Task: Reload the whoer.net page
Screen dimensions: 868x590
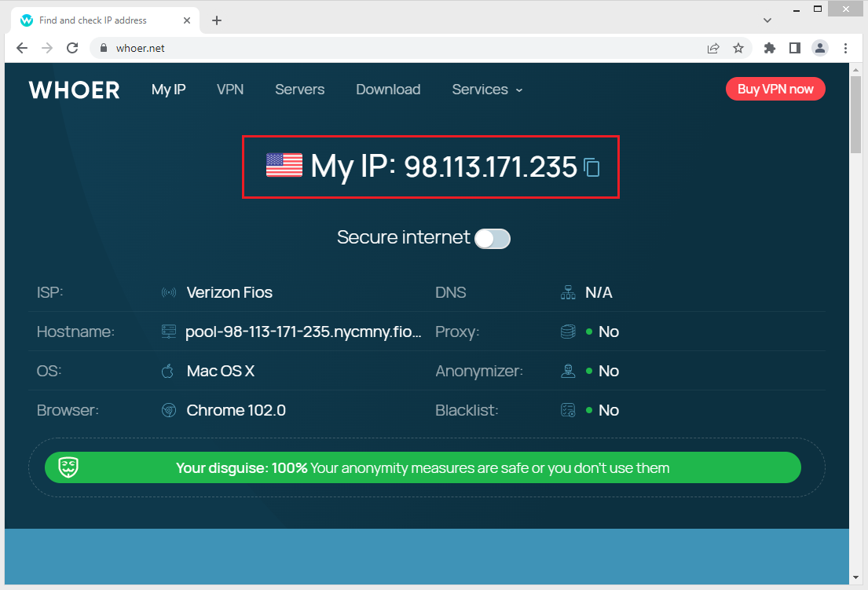Action: (72, 48)
